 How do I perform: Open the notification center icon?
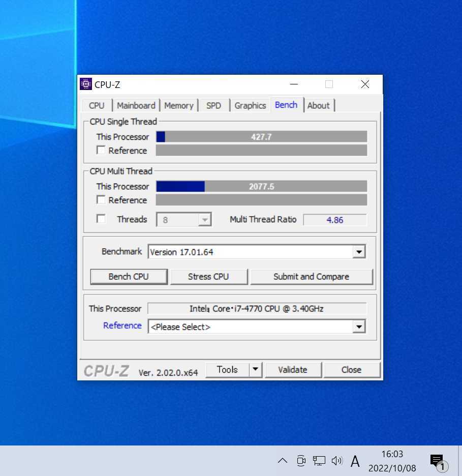tap(439, 462)
